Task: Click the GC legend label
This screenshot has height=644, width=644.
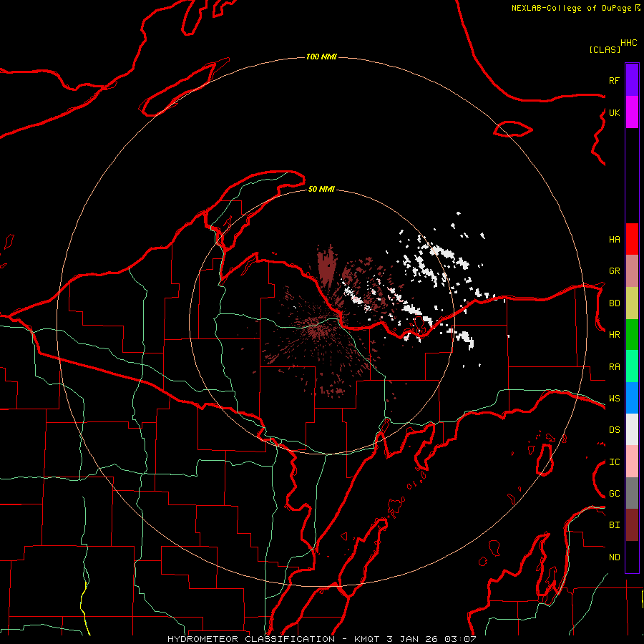Action: (614, 494)
